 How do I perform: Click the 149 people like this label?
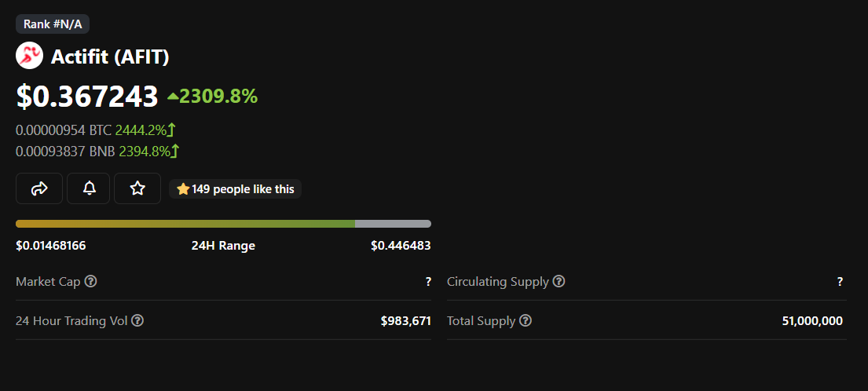point(243,189)
